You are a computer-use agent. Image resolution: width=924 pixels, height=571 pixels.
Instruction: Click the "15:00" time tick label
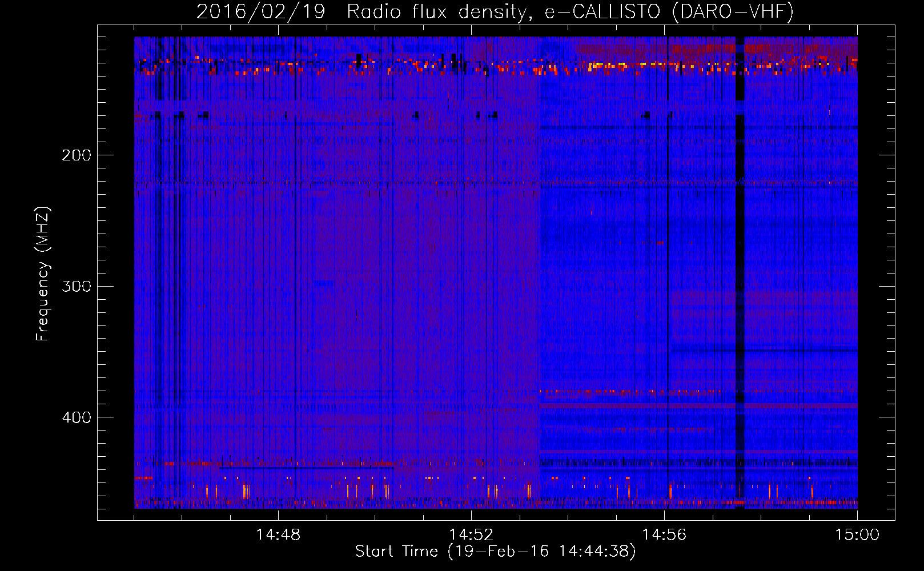pyautogui.click(x=857, y=535)
